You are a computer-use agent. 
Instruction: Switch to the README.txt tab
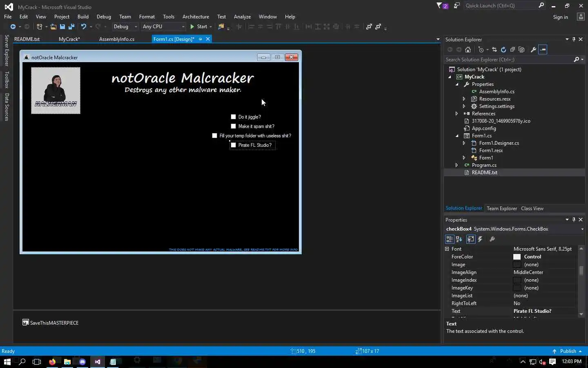tap(27, 39)
